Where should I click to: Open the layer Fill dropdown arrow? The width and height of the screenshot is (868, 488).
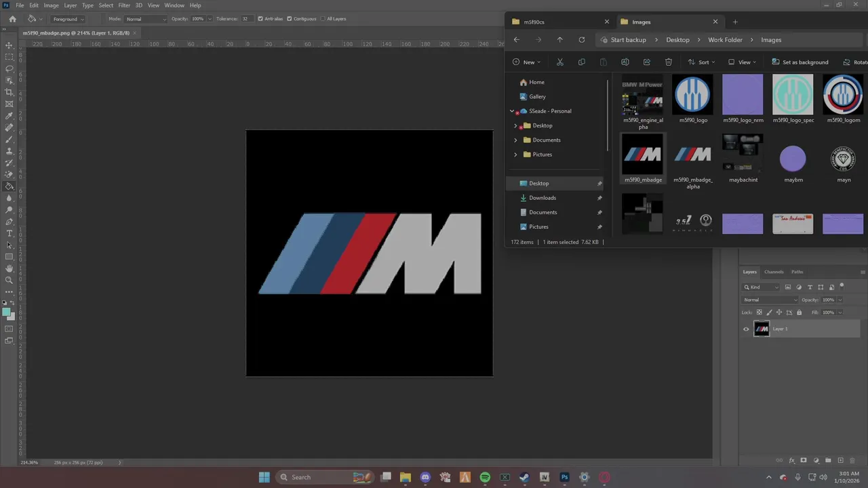pos(840,312)
